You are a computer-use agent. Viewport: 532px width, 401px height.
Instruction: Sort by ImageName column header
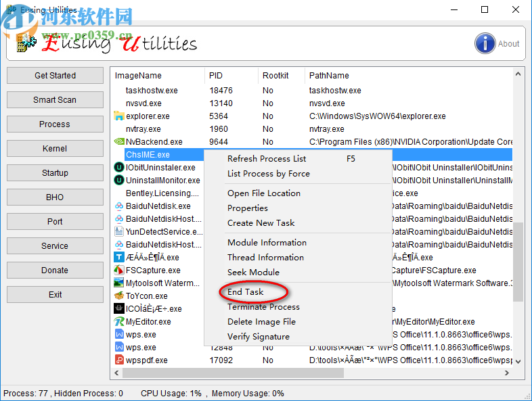[158, 75]
